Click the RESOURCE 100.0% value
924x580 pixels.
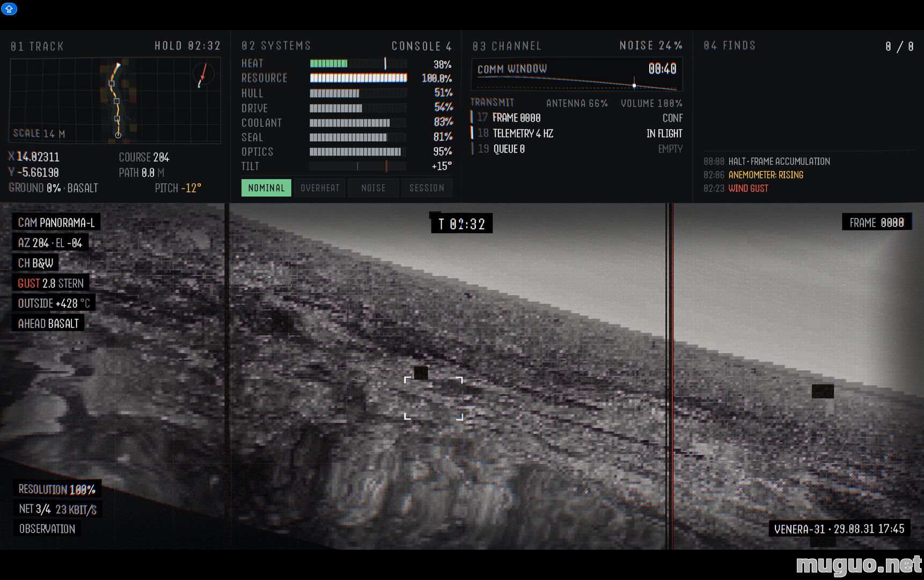click(437, 78)
